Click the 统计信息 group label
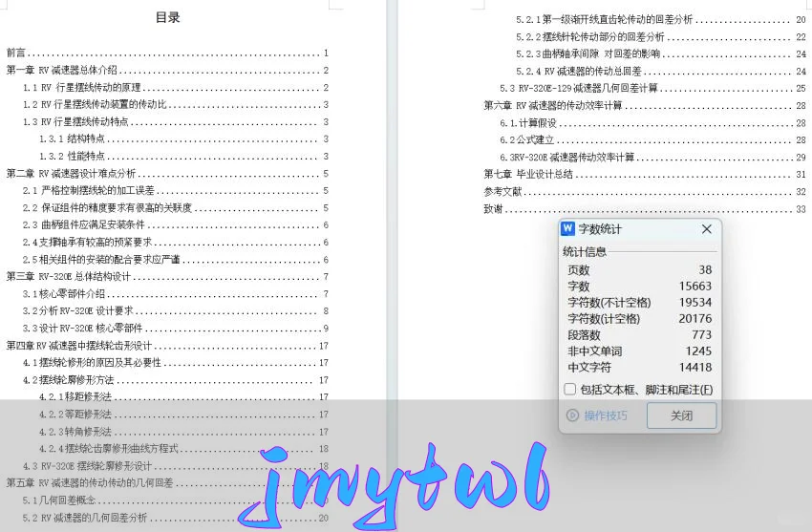 pos(584,252)
